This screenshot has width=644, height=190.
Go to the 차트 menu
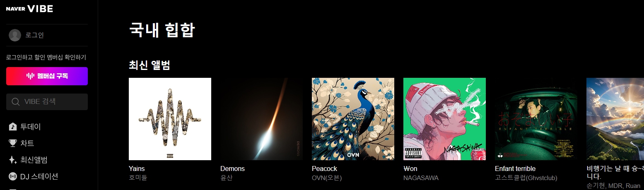pyautogui.click(x=27, y=143)
